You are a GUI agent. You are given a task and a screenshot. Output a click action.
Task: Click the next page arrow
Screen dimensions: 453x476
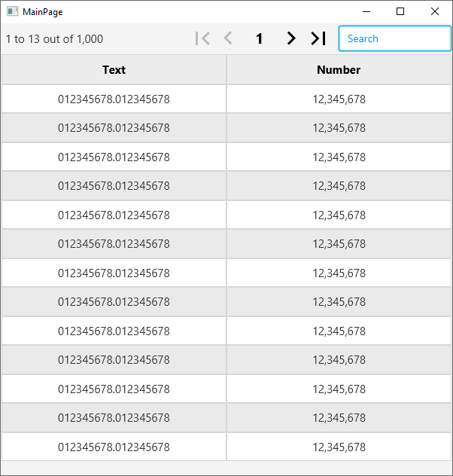(x=291, y=38)
